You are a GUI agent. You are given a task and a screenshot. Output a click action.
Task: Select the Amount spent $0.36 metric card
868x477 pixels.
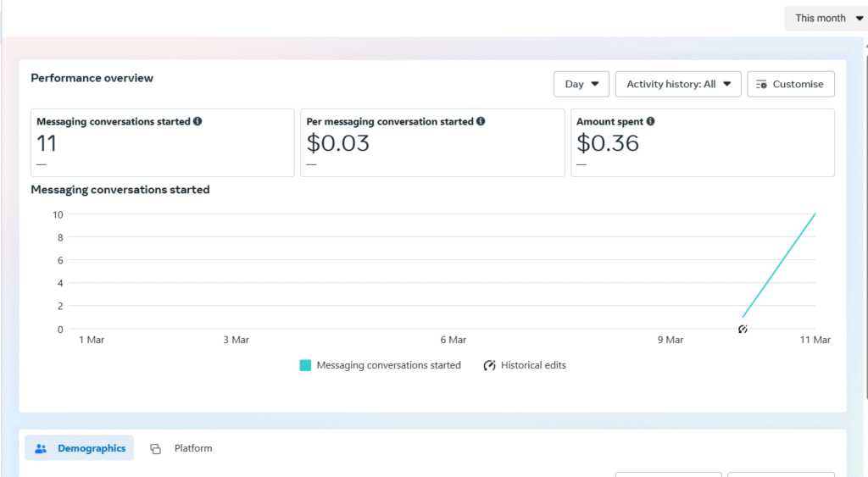click(702, 142)
